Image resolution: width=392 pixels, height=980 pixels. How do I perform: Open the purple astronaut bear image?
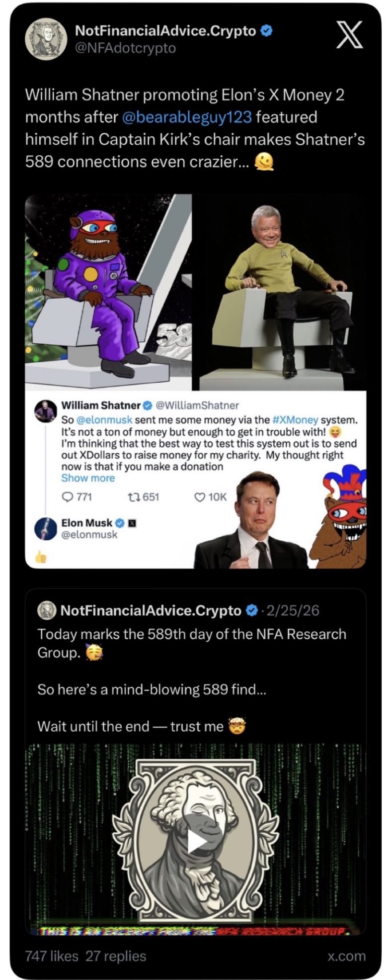(x=108, y=292)
